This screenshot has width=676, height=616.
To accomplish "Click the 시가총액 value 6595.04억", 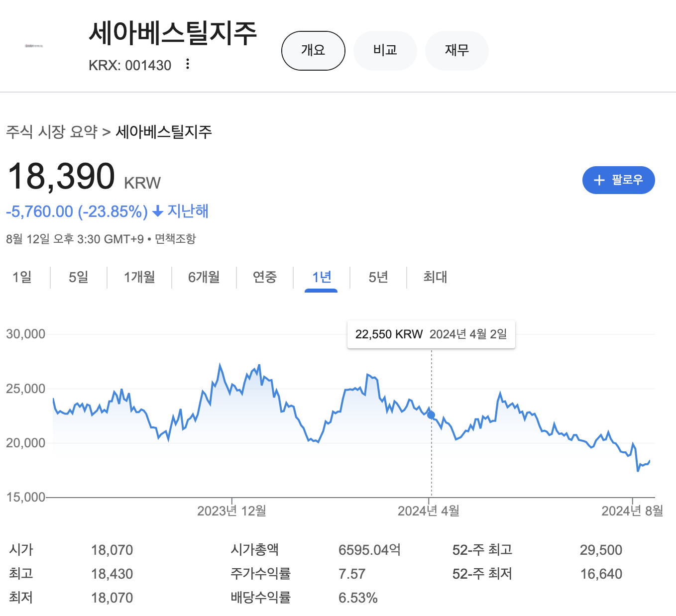I will coord(369,550).
